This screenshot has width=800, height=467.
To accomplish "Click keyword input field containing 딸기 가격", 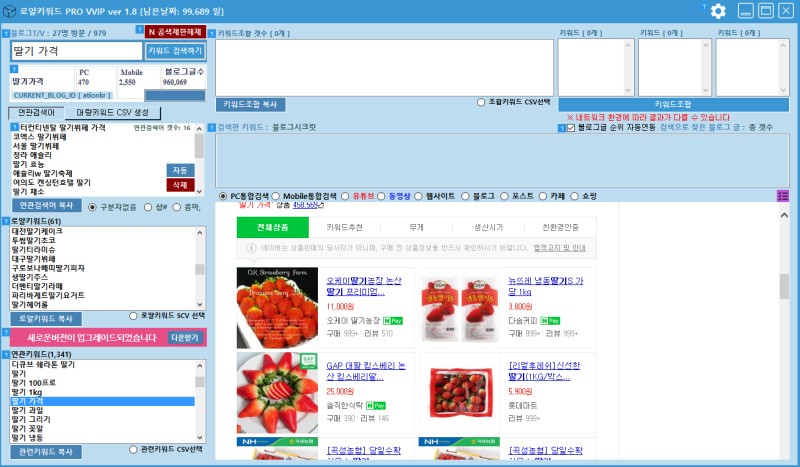I will click(77, 51).
